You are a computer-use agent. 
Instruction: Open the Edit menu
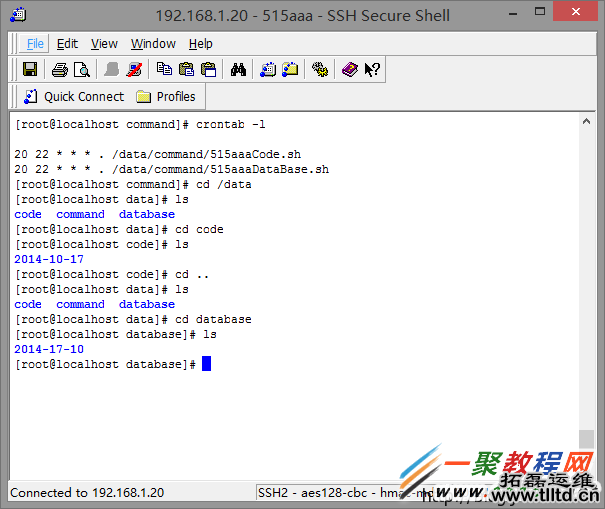[x=67, y=44]
